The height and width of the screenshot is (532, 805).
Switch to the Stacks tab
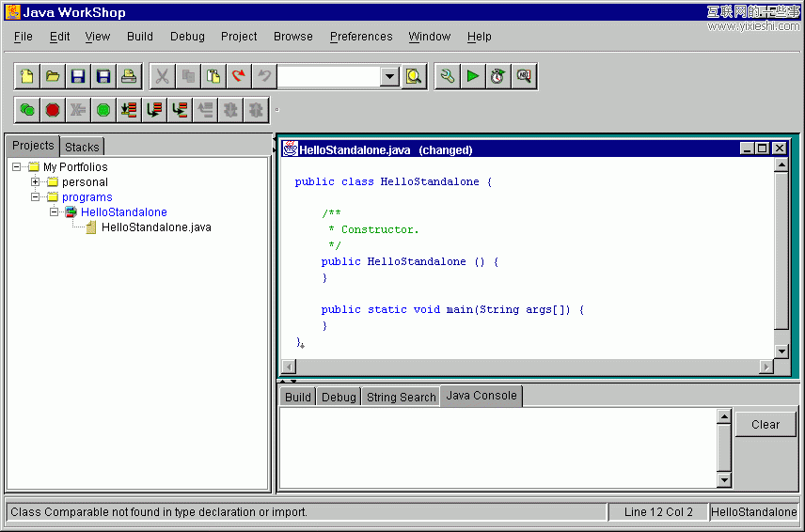coord(82,147)
